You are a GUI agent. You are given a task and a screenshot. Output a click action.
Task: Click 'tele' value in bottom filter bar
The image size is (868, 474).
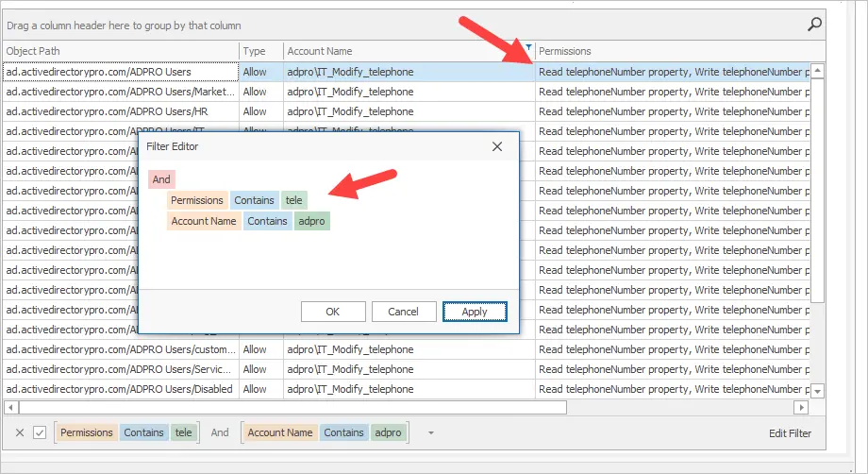pyautogui.click(x=183, y=432)
